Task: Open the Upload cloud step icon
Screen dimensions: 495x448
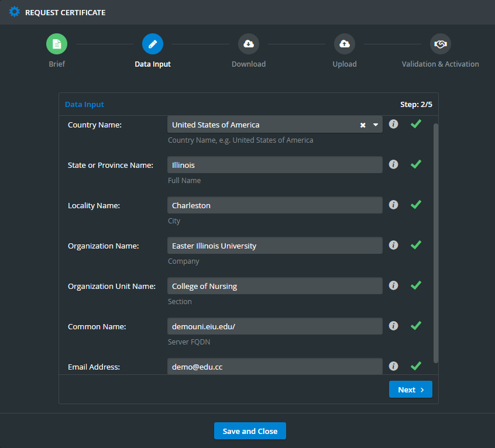Action: coord(345,44)
